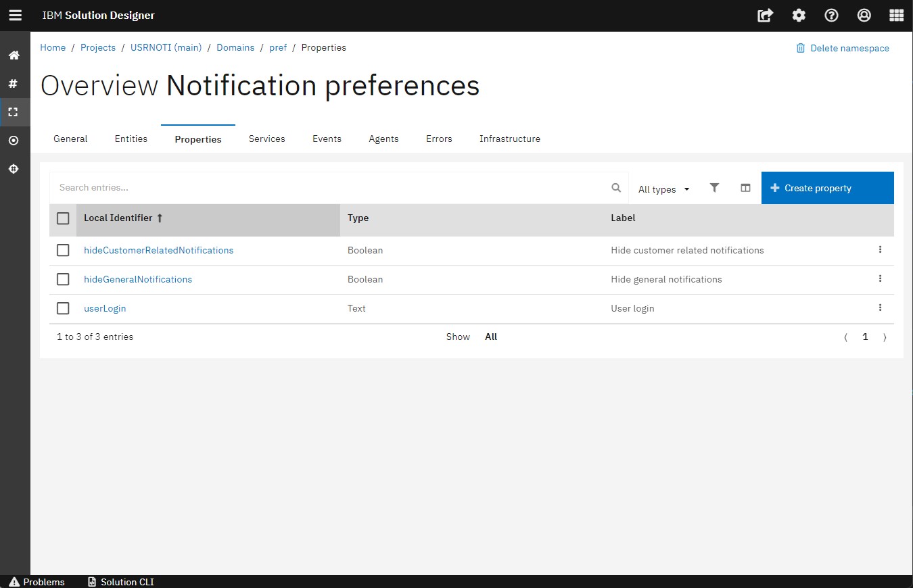
Task: Click the Create property button
Action: (827, 188)
